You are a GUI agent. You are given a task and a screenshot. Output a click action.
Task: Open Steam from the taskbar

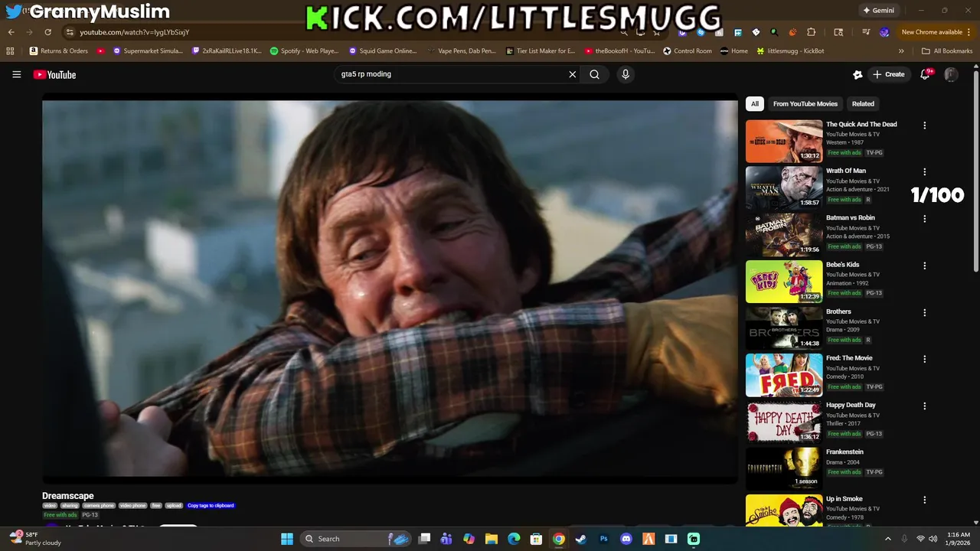tap(581, 539)
